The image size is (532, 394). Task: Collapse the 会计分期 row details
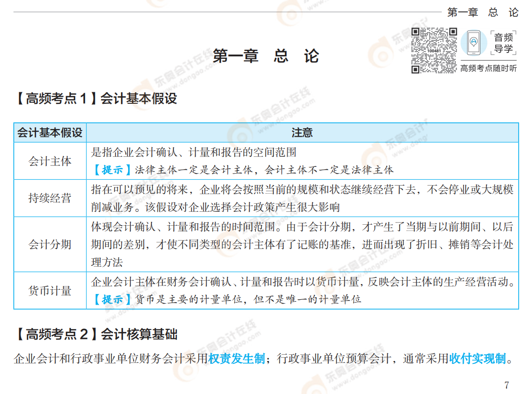coord(49,245)
